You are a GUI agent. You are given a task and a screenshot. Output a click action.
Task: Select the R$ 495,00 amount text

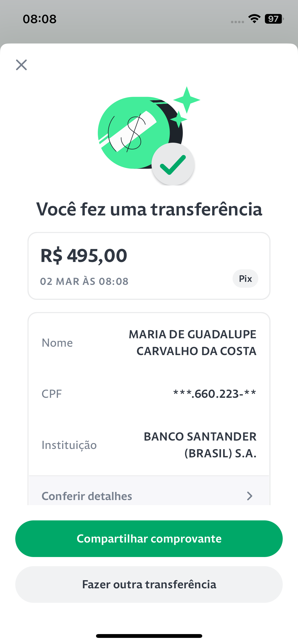(84, 256)
